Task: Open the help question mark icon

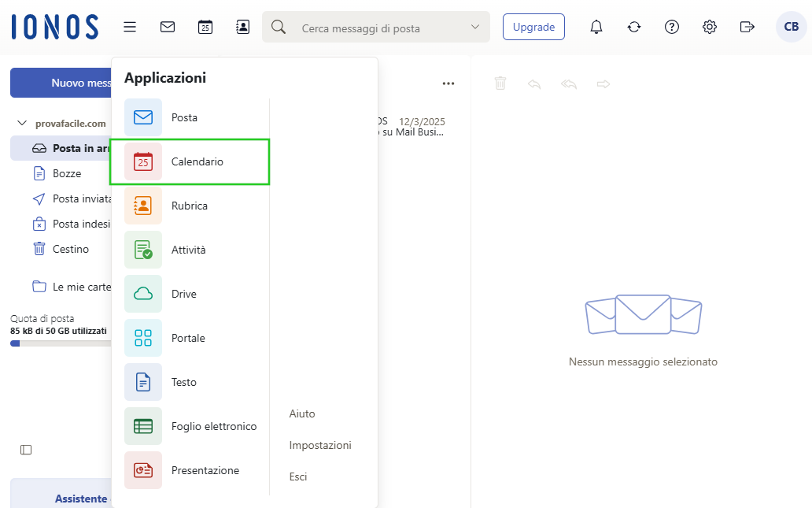Action: point(672,27)
